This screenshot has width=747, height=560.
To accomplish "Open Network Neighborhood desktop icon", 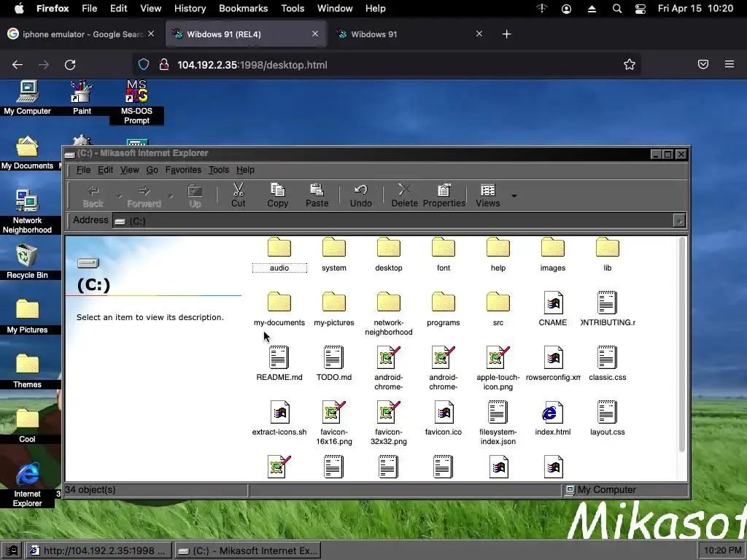I will point(27,212).
